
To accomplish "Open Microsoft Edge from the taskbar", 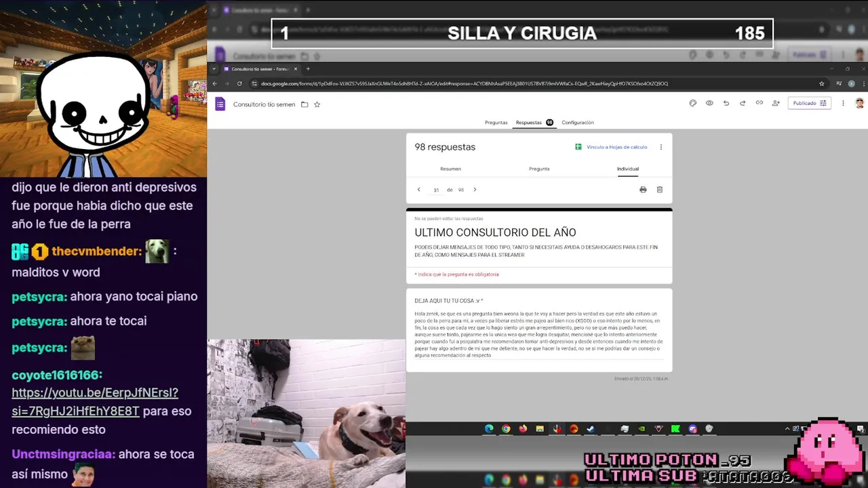I will pos(489,428).
